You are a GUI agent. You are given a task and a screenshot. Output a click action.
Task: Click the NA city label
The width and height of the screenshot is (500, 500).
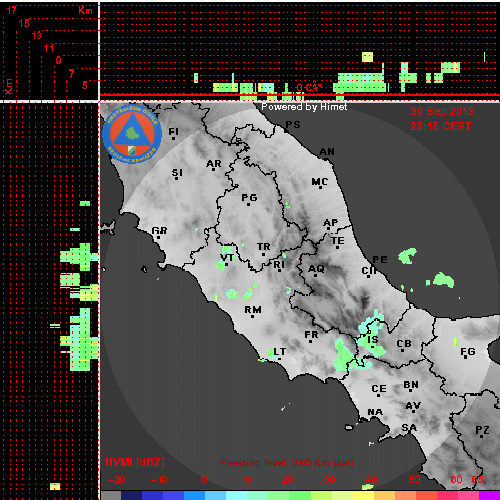375,412
